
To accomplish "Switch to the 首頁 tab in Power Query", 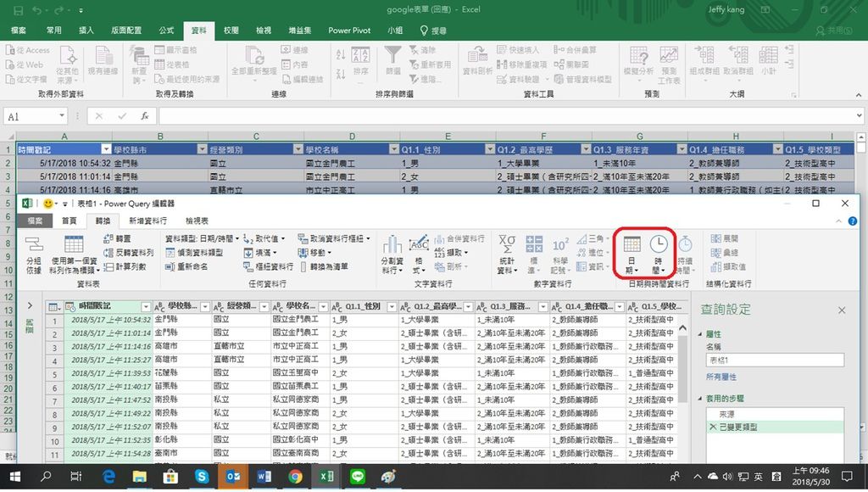I will click(x=69, y=221).
